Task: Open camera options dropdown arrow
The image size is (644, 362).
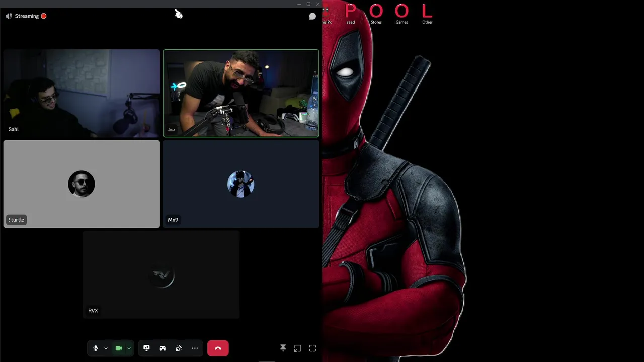Action: pos(129,348)
